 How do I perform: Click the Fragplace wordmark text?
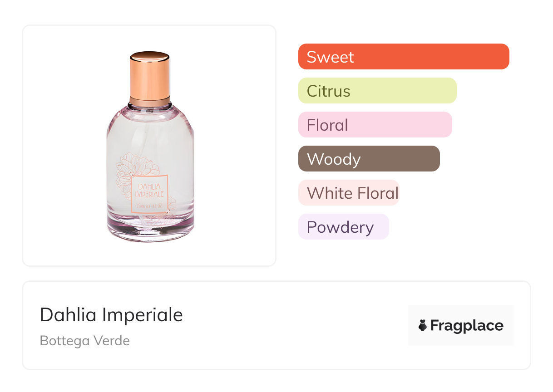(x=467, y=325)
